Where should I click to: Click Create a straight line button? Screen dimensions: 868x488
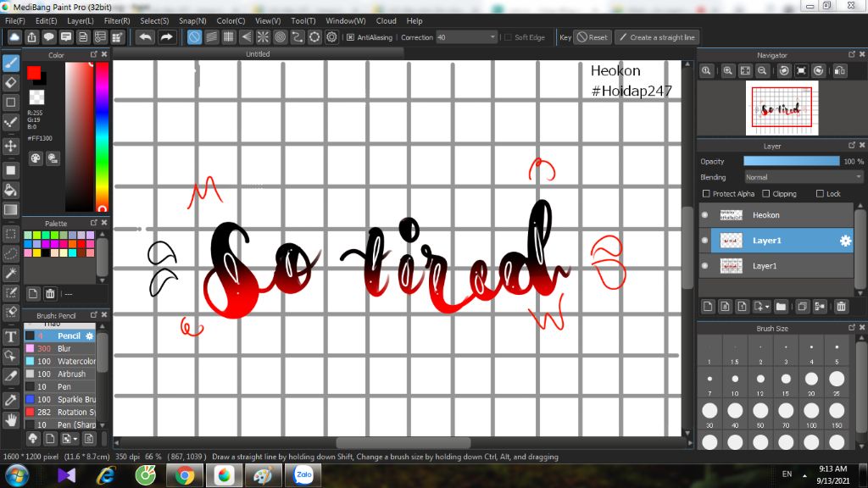[x=657, y=37]
